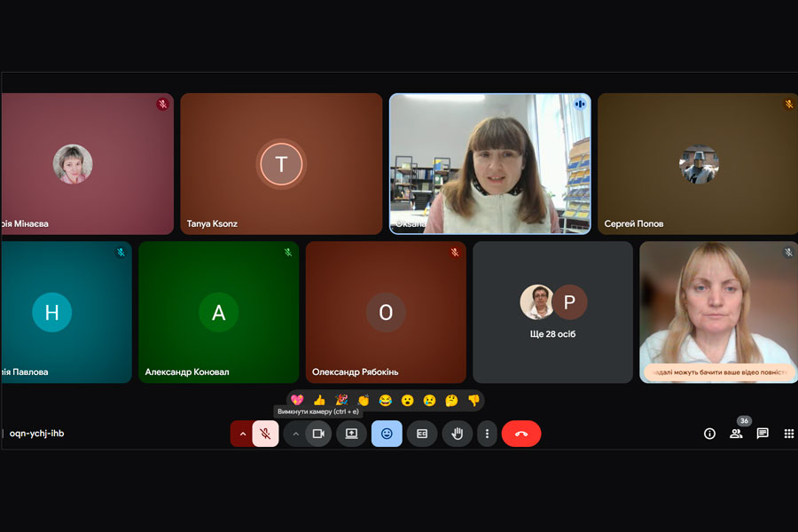This screenshot has height=532, width=798.
Task: Click the self-view video notification banner
Action: tap(719, 372)
